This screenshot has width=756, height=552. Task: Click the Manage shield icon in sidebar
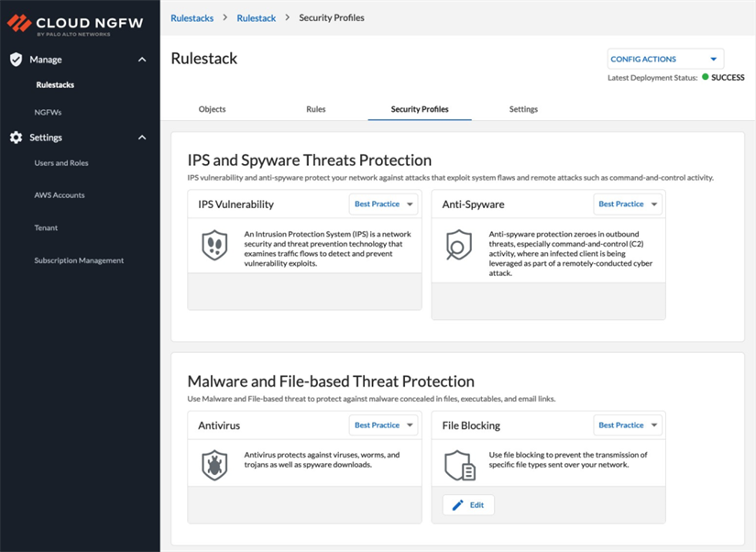coord(16,60)
